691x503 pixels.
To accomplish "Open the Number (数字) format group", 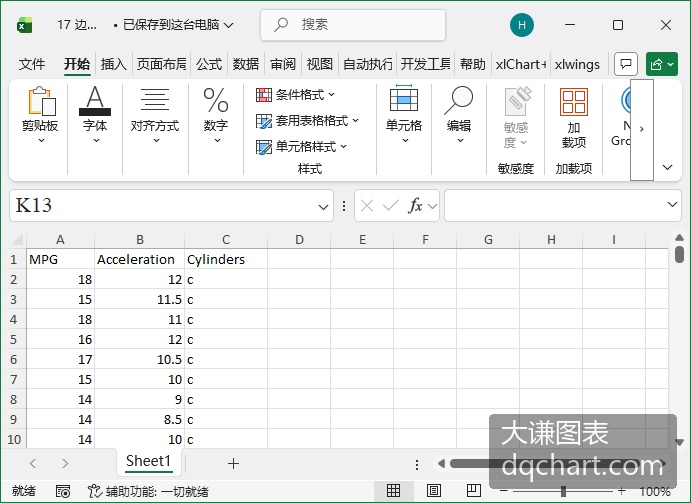I will point(216,116).
